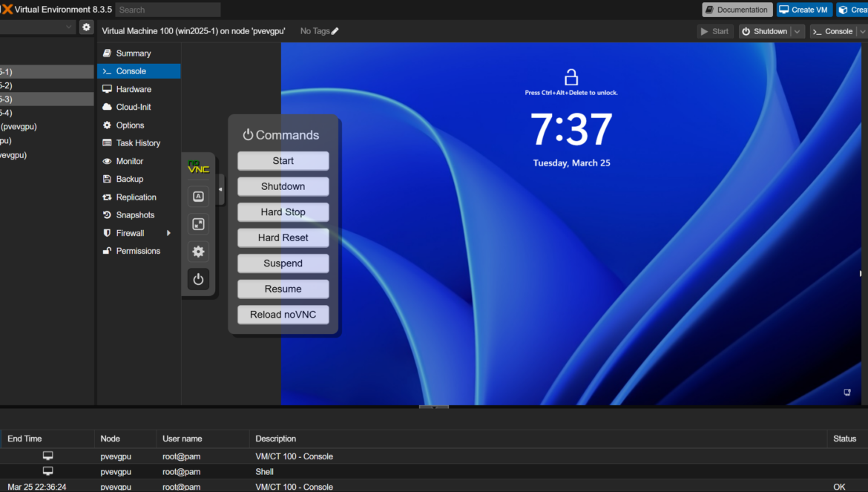Screen dimensions: 868x492
Task: Expand the Firewall submenu arrow
Action: pos(169,234)
